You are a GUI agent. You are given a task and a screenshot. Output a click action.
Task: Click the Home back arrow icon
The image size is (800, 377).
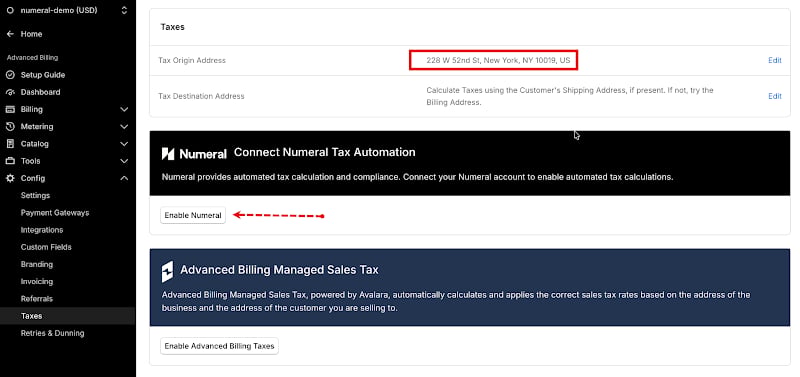point(10,34)
